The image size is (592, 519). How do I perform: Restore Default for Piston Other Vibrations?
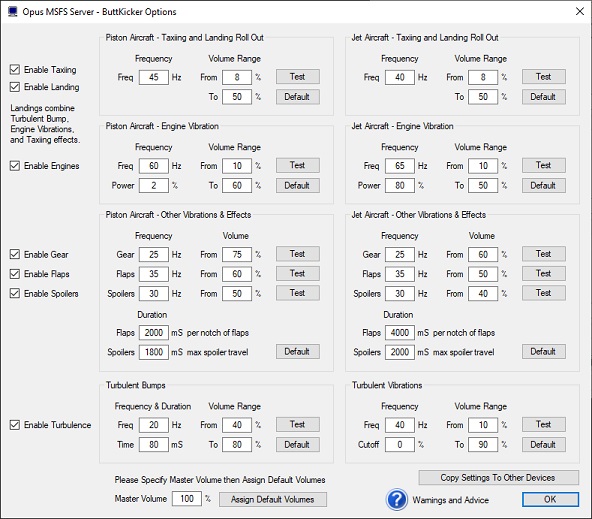click(298, 351)
